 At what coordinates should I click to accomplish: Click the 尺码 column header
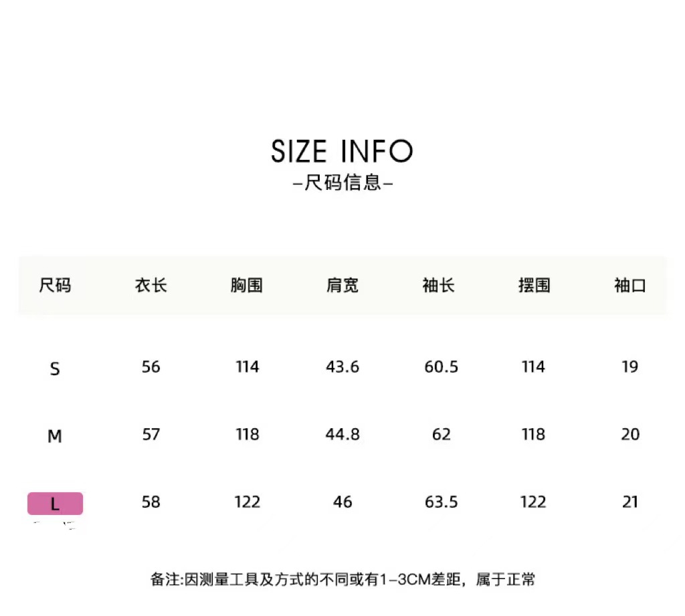click(x=55, y=286)
